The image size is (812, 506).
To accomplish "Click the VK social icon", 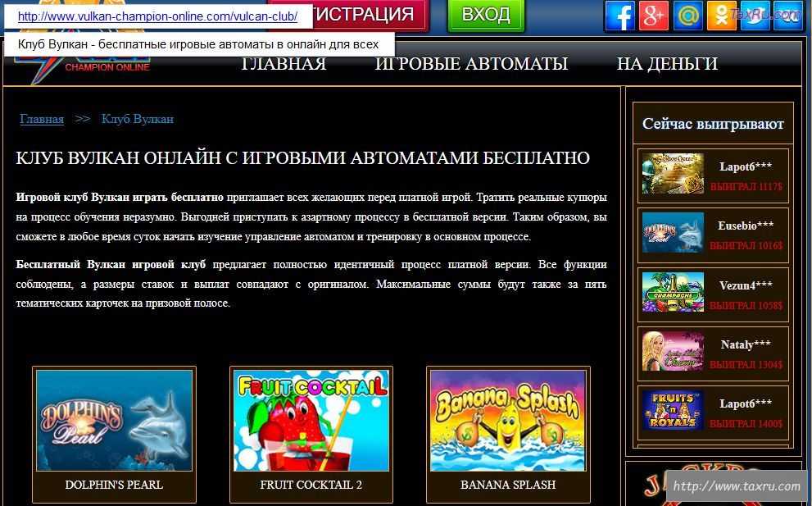I will tap(787, 16).
